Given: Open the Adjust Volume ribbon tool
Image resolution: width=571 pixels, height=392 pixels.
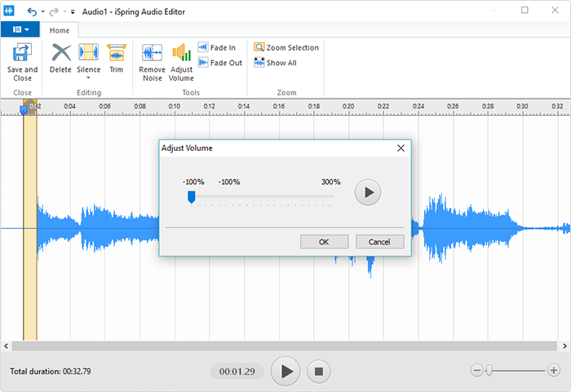Looking at the screenshot, I should click(181, 63).
